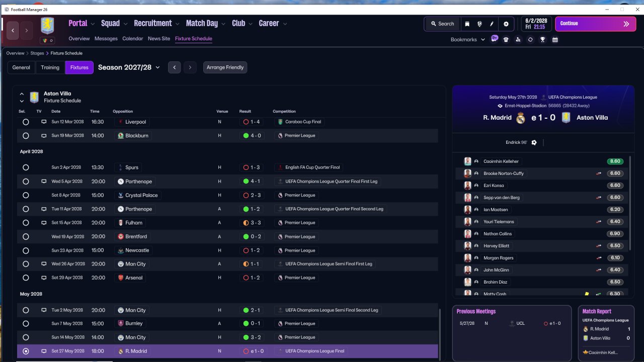This screenshot has height=362, width=644.
Task: Click the Continue button
Action: pos(596,24)
